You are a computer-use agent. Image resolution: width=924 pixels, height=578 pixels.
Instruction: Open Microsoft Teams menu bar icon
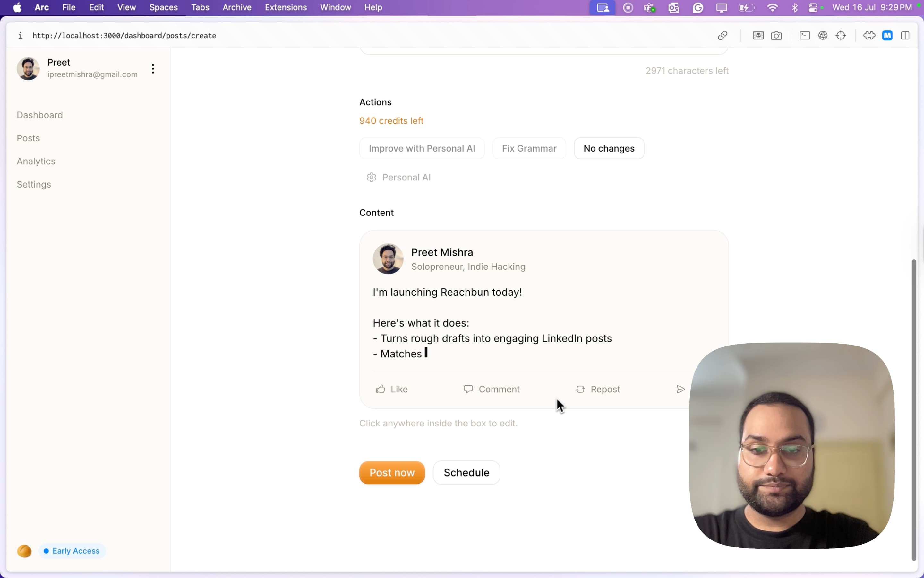650,8
